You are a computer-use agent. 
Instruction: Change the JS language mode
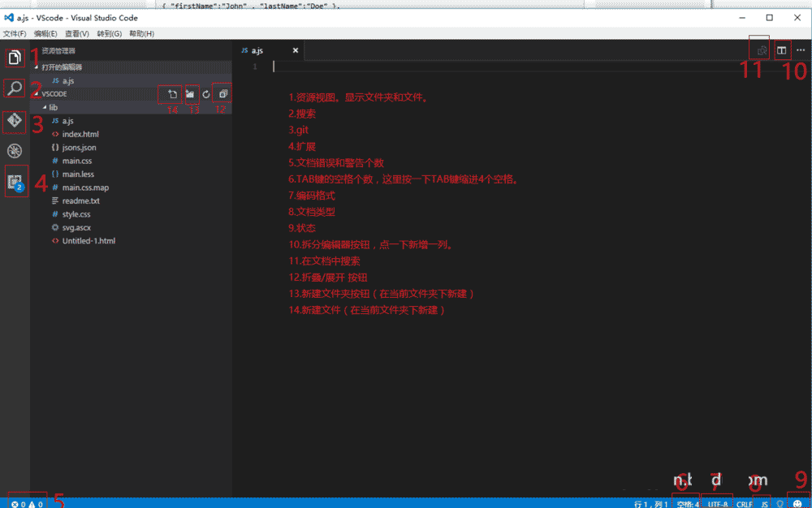763,504
